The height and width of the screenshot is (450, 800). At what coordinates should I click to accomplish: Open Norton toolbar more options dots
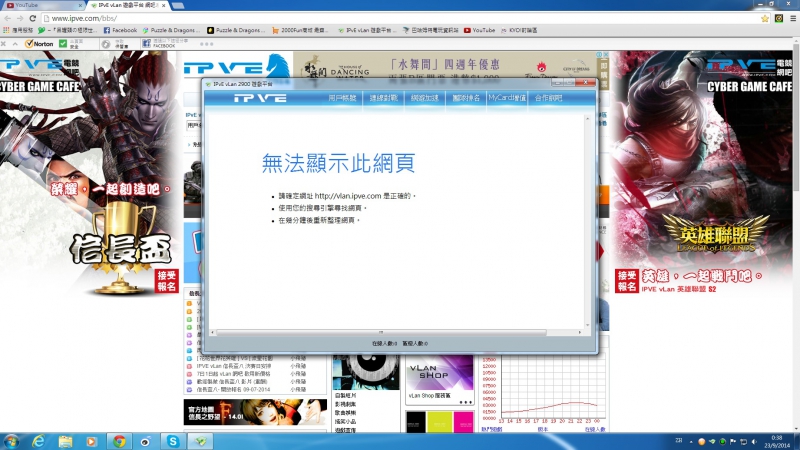[207, 44]
